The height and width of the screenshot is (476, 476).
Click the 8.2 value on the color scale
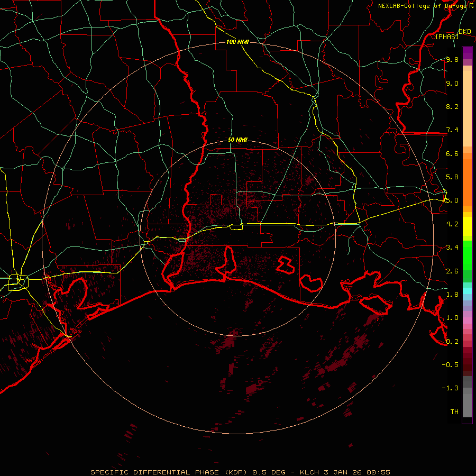(x=452, y=106)
